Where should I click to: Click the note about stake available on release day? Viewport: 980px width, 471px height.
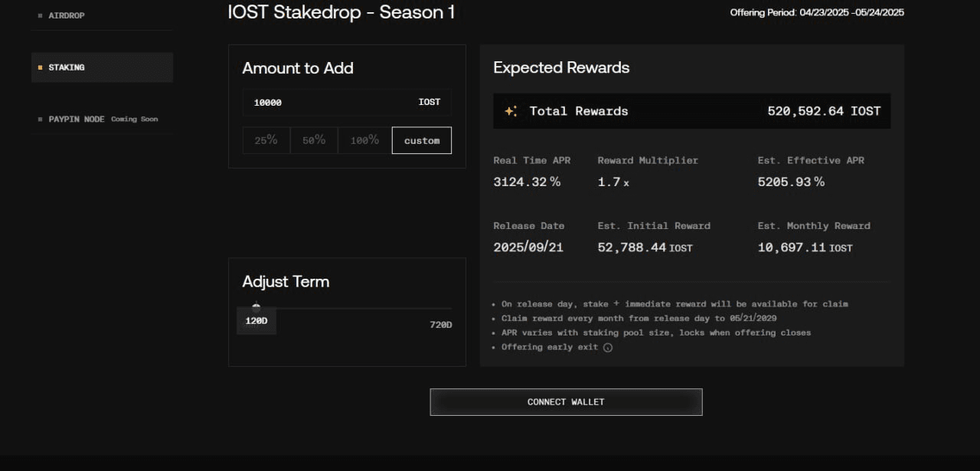(x=675, y=304)
